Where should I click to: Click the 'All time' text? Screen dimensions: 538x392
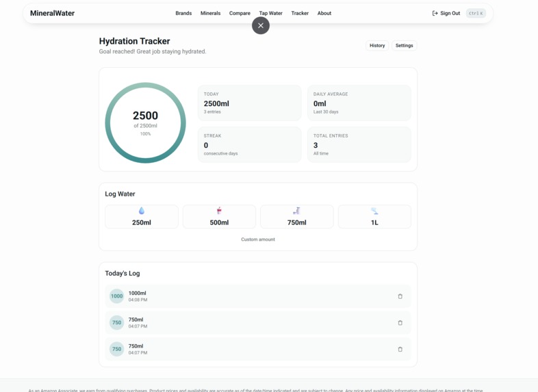[321, 153]
